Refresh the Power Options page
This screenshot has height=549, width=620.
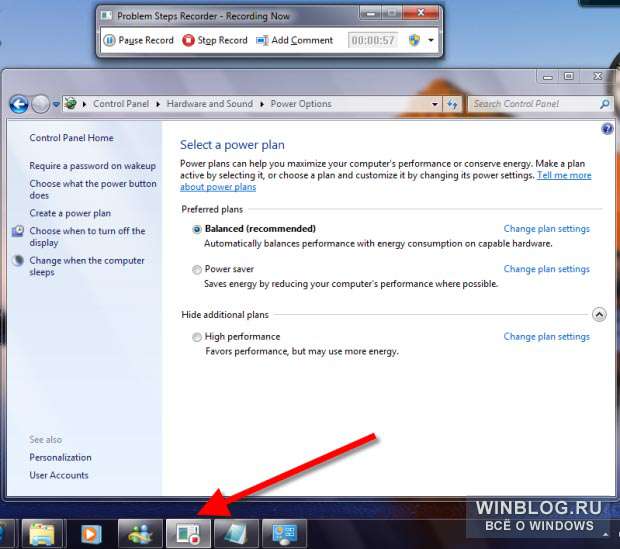coord(452,104)
